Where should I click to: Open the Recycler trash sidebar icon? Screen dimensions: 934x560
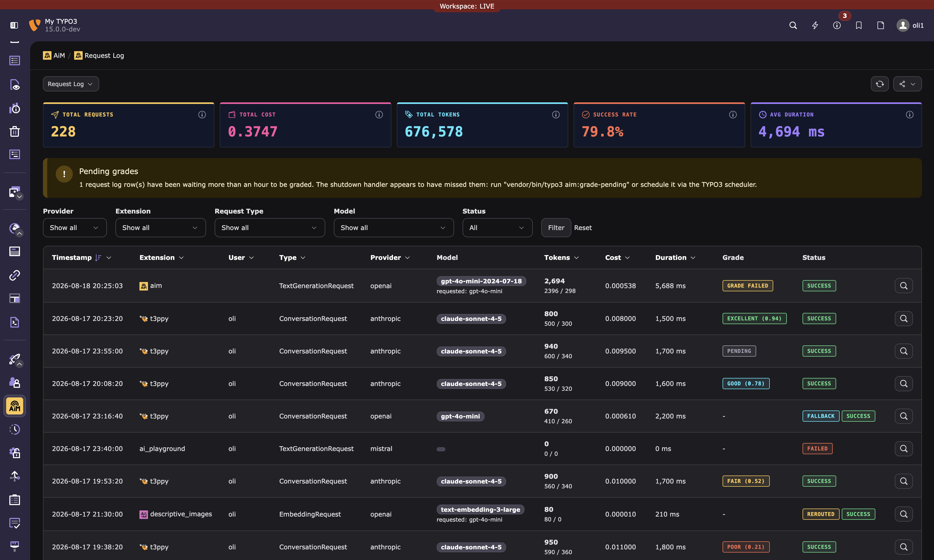15,132
